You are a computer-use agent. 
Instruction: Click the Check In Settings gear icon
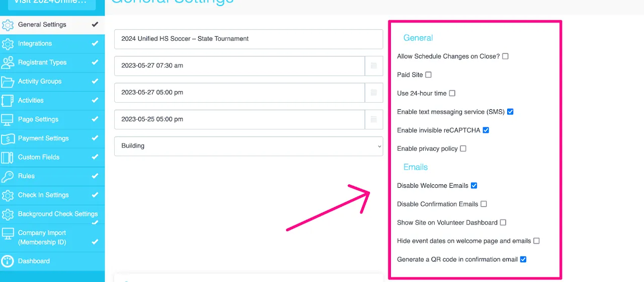click(8, 195)
